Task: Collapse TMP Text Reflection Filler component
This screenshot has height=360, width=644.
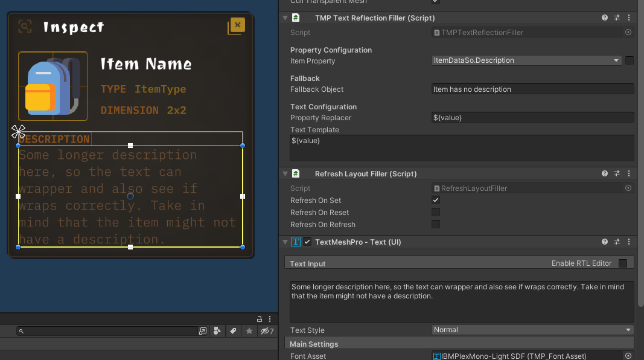Action: pyautogui.click(x=285, y=18)
